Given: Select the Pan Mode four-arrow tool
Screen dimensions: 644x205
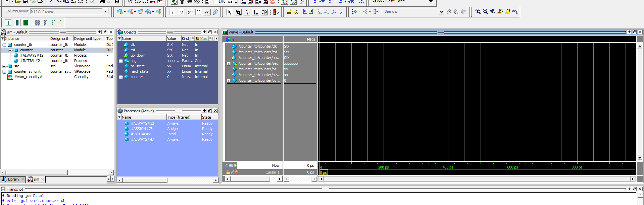Looking at the screenshot, I should coord(247,12).
